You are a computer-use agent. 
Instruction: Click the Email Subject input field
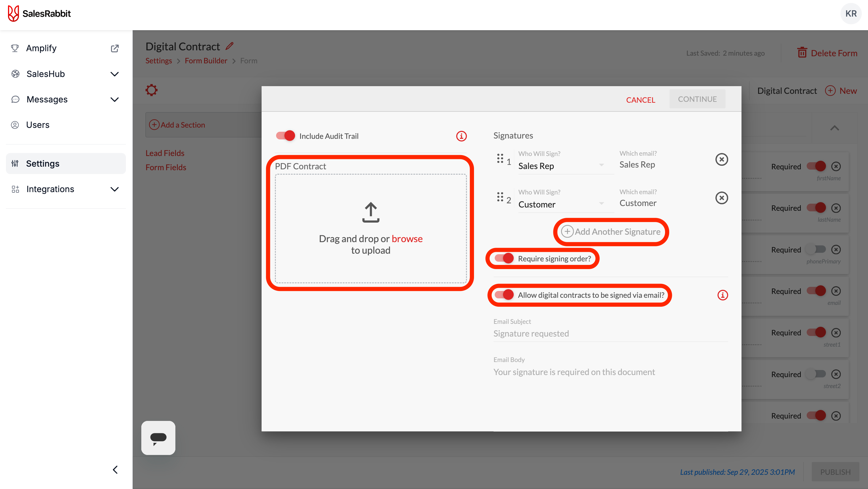pos(610,333)
